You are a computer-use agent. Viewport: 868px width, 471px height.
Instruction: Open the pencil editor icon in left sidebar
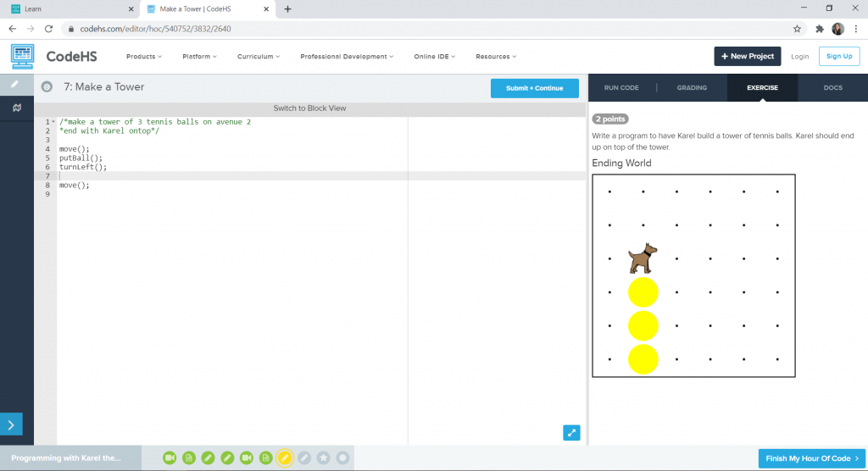[x=15, y=84]
